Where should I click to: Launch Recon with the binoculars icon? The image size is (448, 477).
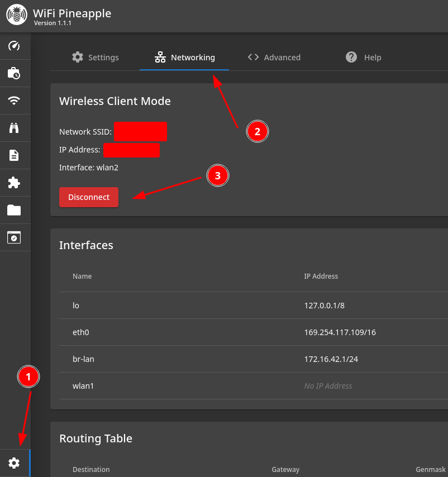coord(14,128)
